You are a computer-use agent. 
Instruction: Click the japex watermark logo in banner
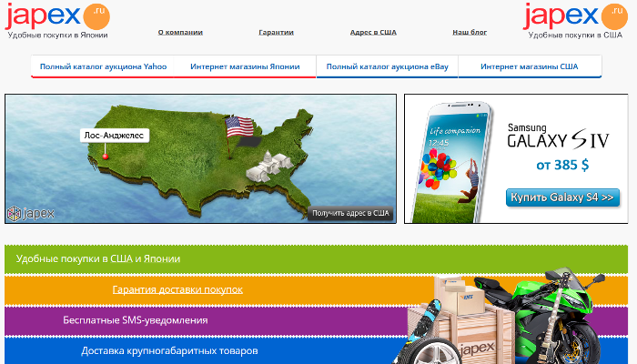(x=31, y=213)
